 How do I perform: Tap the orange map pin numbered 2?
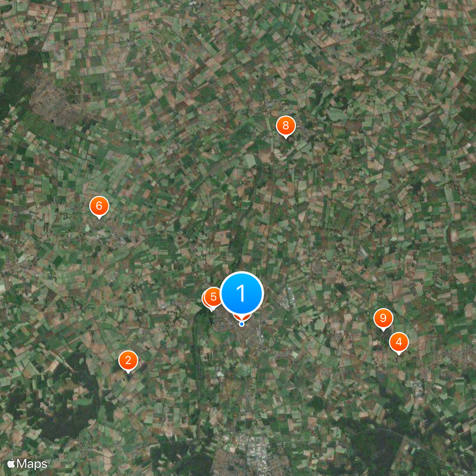[x=128, y=361]
